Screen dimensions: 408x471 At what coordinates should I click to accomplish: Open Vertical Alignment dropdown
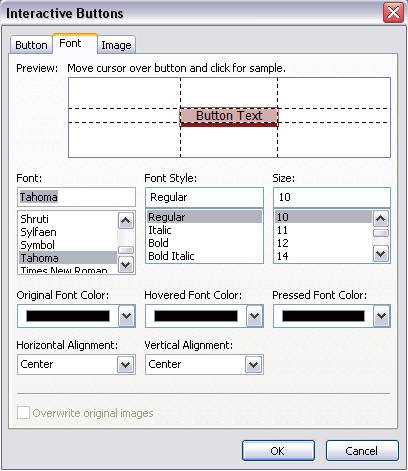[253, 365]
